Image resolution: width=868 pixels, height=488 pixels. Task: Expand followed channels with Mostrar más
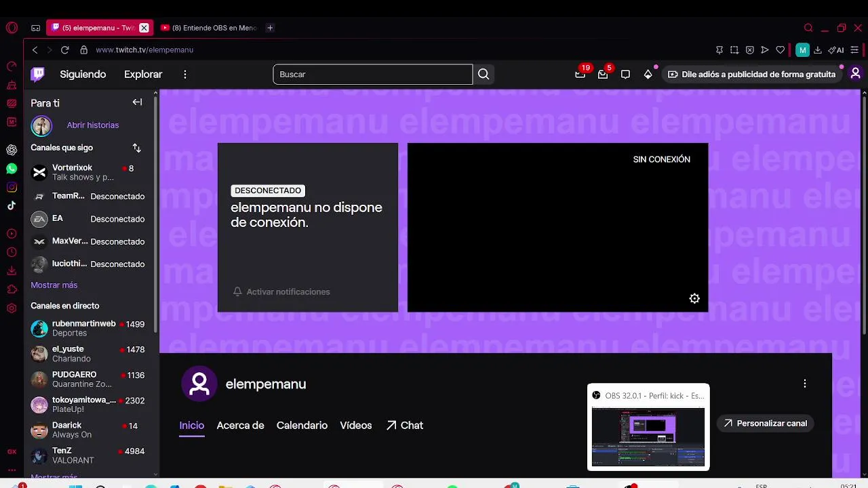(x=54, y=285)
